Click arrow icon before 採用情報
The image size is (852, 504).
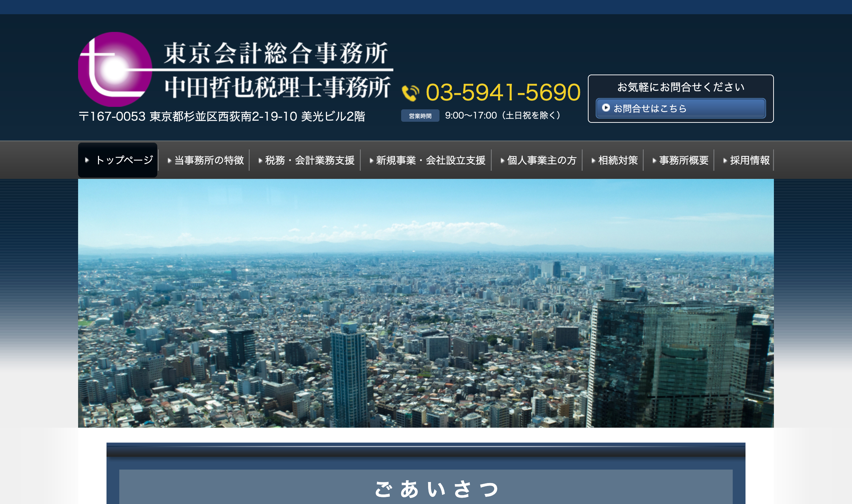click(725, 161)
